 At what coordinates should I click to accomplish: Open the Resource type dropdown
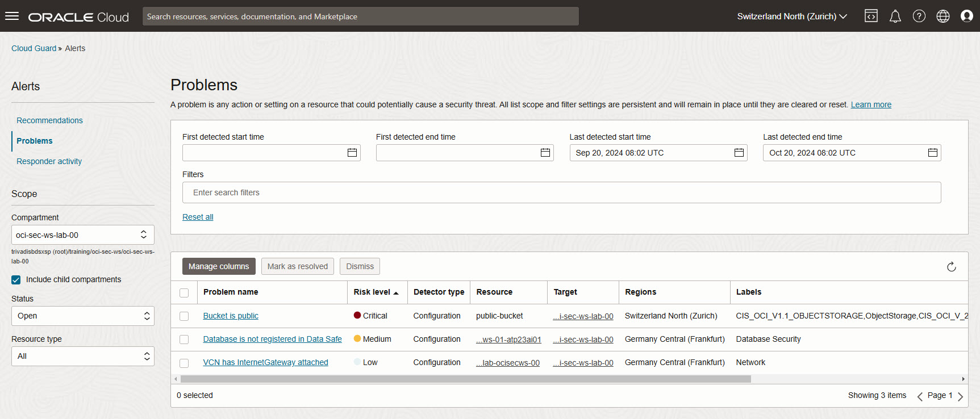click(83, 357)
